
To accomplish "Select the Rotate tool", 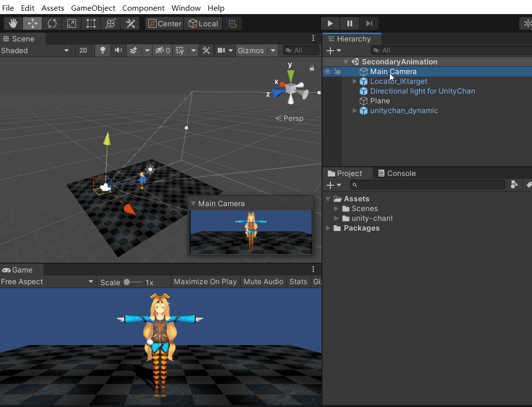I will tap(52, 23).
